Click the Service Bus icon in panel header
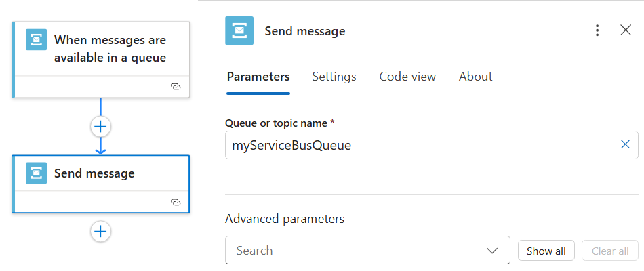 point(239,31)
